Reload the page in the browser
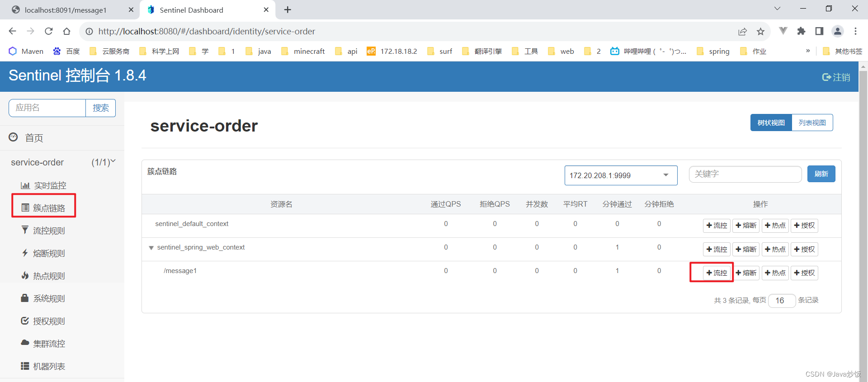This screenshot has width=868, height=382. pos(49,31)
